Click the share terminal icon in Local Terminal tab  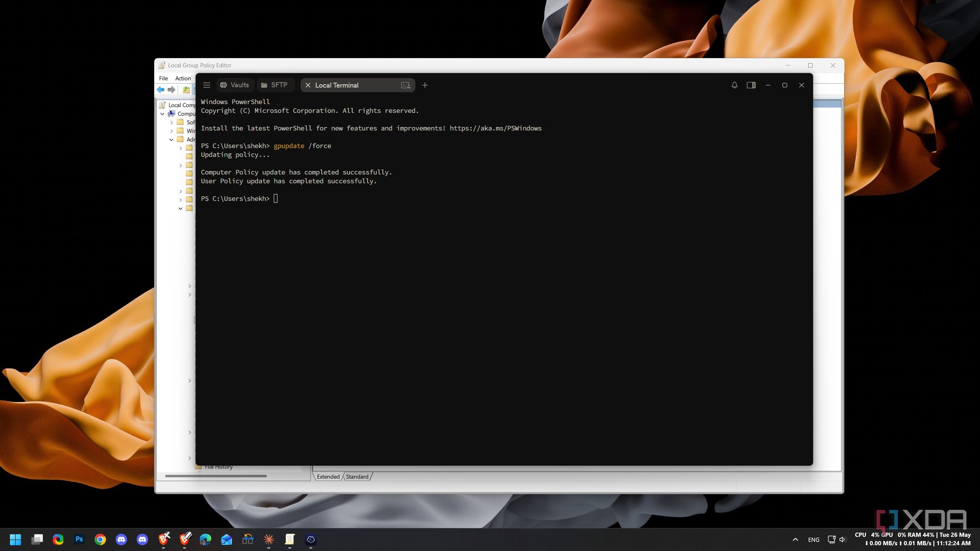(405, 85)
